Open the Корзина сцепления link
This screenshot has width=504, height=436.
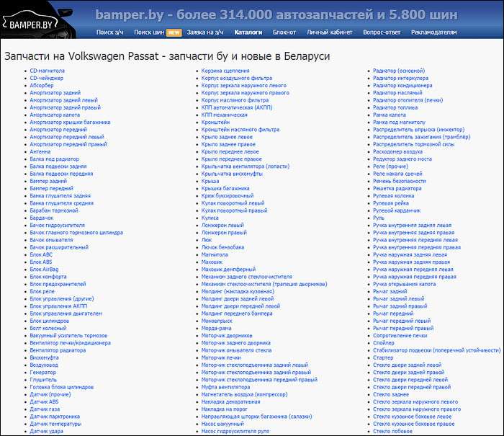[x=225, y=71]
